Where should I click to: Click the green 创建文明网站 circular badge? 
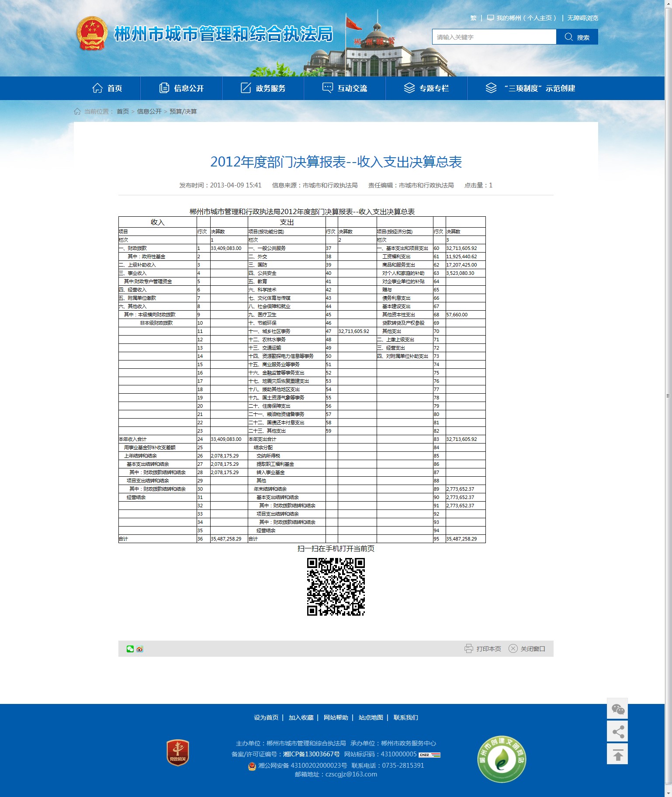tap(502, 759)
